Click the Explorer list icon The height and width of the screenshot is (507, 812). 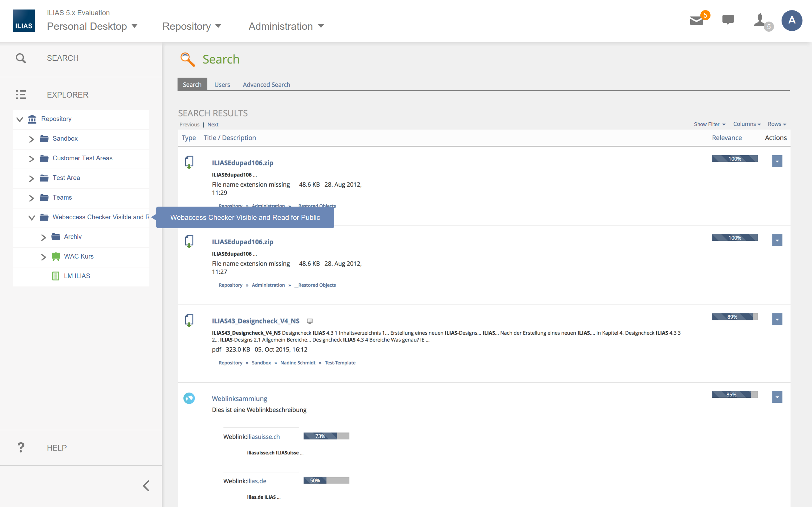[21, 94]
